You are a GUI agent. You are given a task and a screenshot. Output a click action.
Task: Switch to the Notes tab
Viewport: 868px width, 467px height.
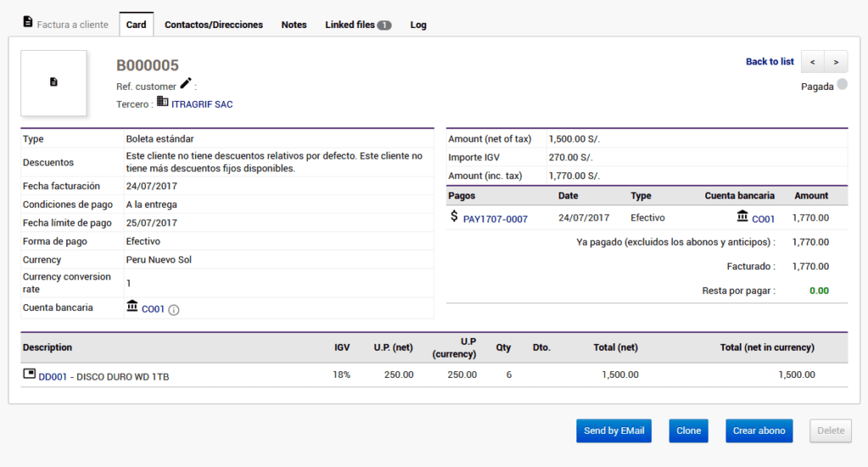(x=294, y=25)
